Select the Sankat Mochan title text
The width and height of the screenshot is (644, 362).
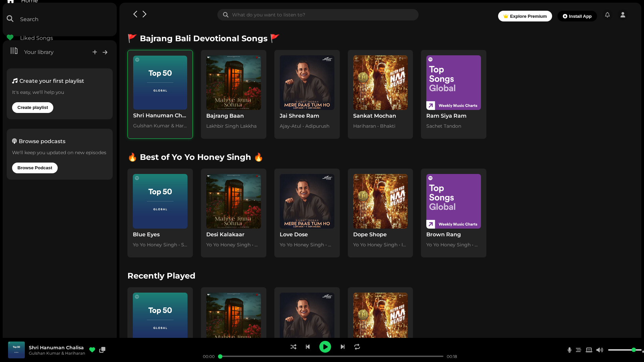374,116
